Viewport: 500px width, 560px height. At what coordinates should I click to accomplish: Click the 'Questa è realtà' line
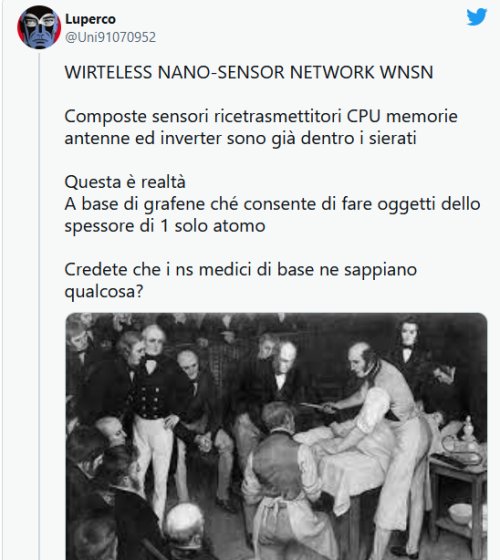tap(125, 182)
